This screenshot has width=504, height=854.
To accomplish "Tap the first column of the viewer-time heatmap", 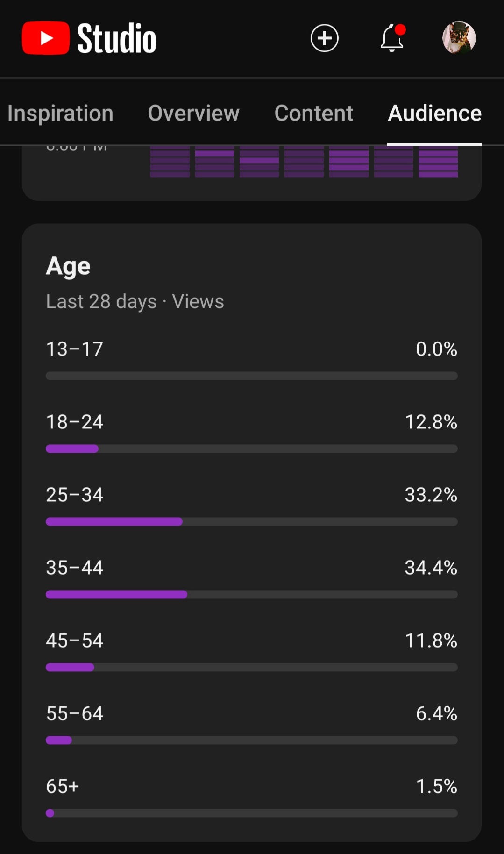I will click(x=170, y=162).
